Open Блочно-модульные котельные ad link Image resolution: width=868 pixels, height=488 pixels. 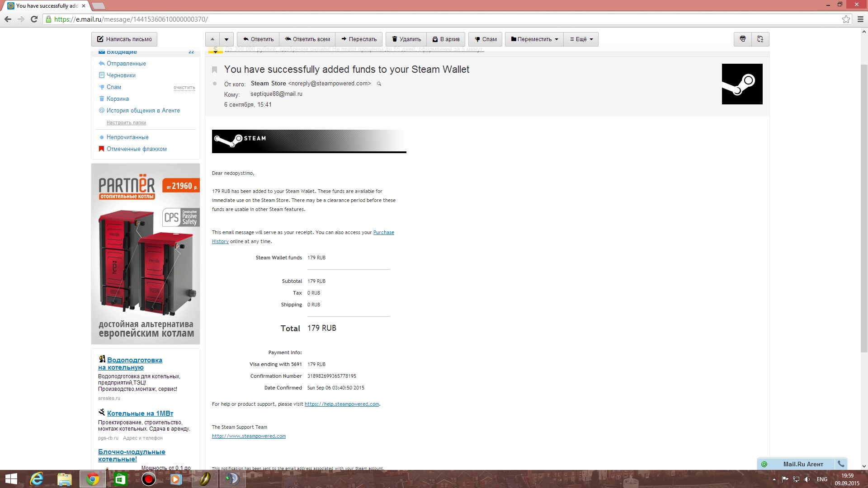[132, 455]
